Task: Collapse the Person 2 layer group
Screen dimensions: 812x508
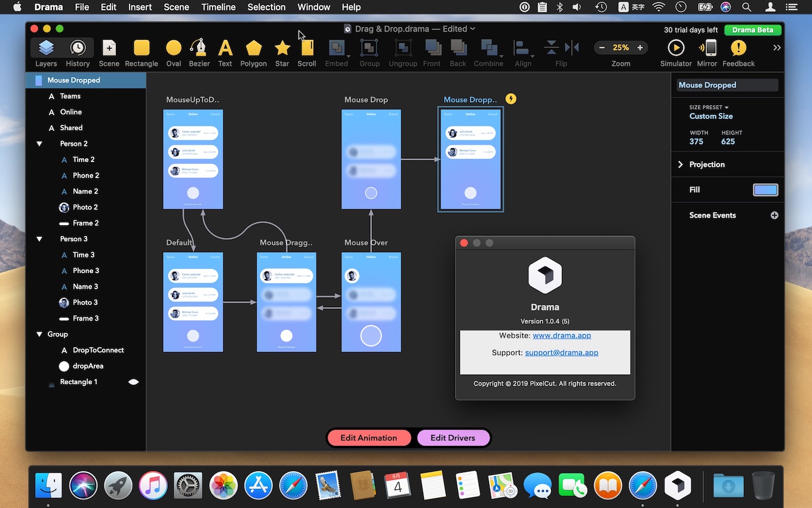Action: [39, 144]
